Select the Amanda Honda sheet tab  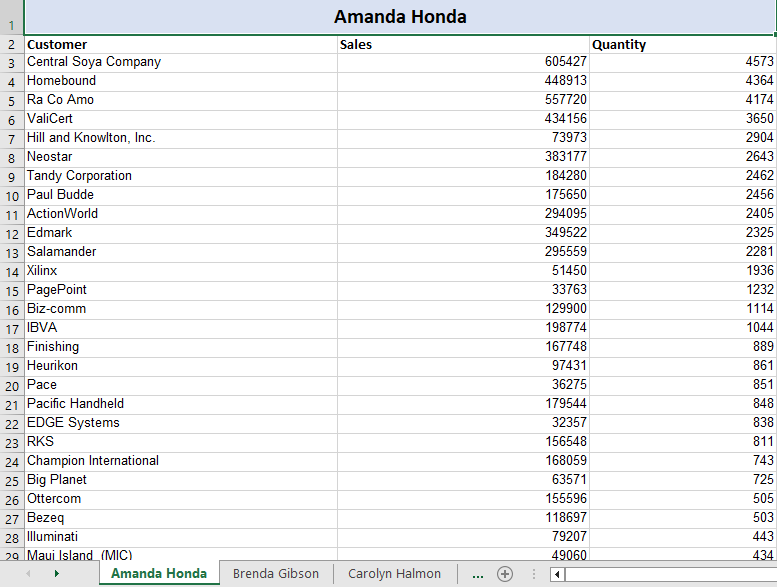[x=159, y=574]
